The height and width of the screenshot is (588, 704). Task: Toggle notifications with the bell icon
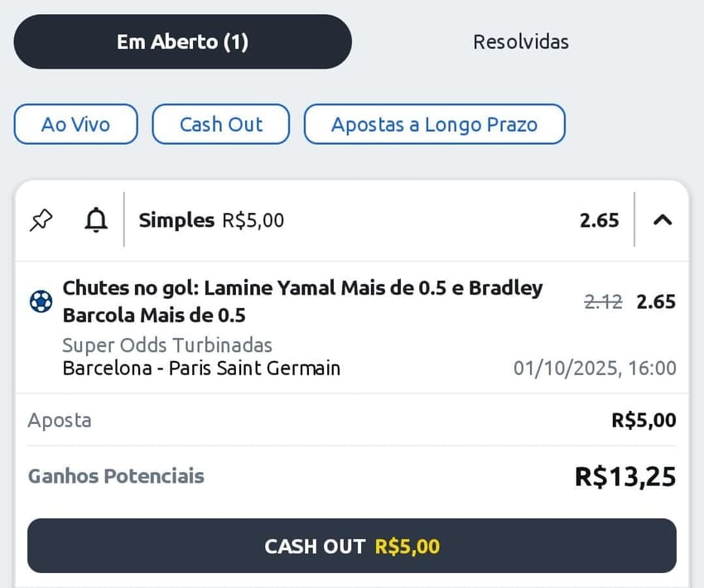(x=95, y=220)
